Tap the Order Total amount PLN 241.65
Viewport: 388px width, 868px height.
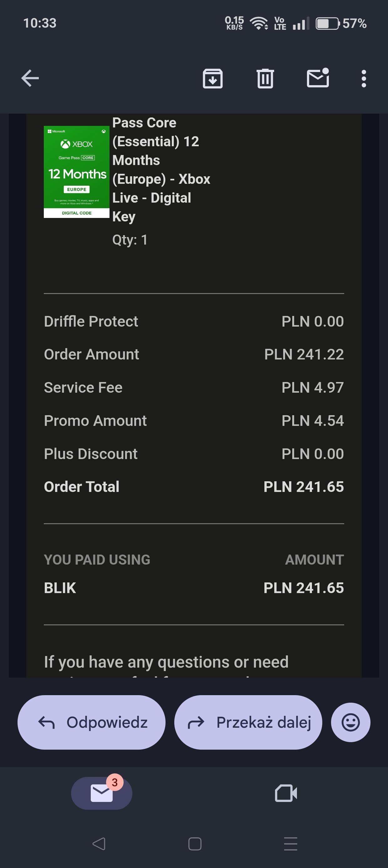point(304,487)
